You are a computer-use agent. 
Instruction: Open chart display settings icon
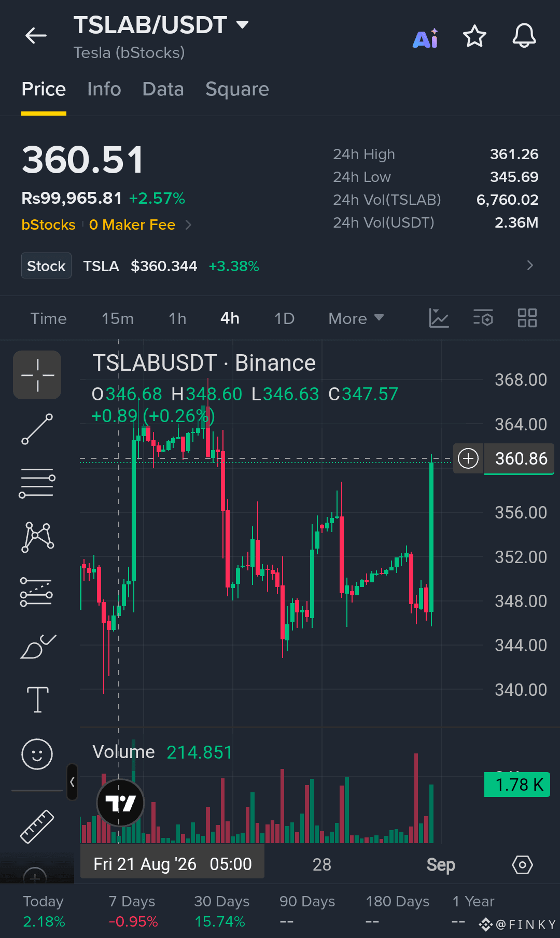point(483,318)
